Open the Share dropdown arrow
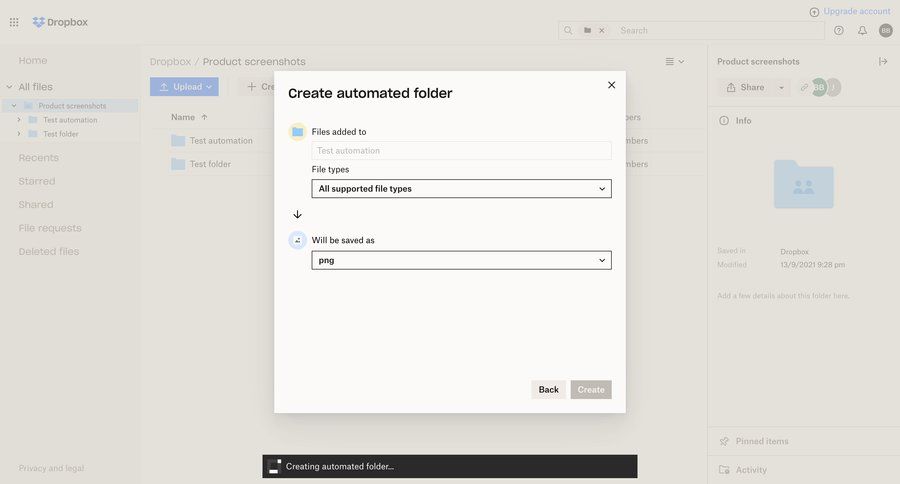 [781, 87]
